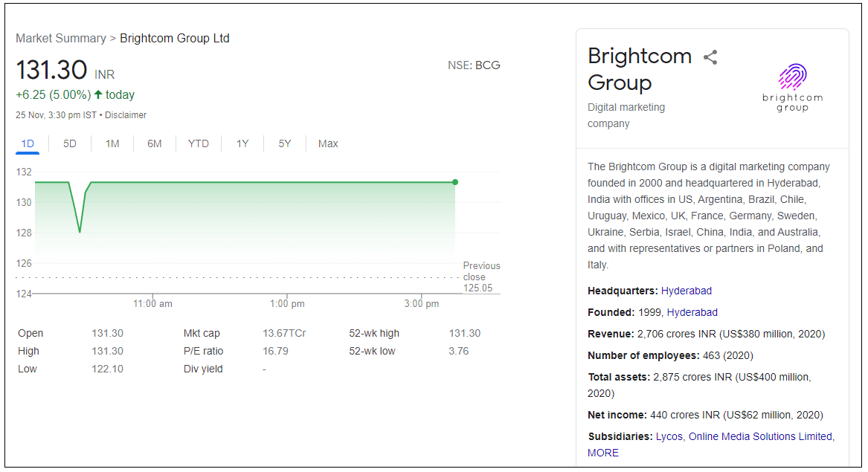The width and height of the screenshot is (868, 472).
Task: Click the 131.30 current price
Action: [x=51, y=71]
